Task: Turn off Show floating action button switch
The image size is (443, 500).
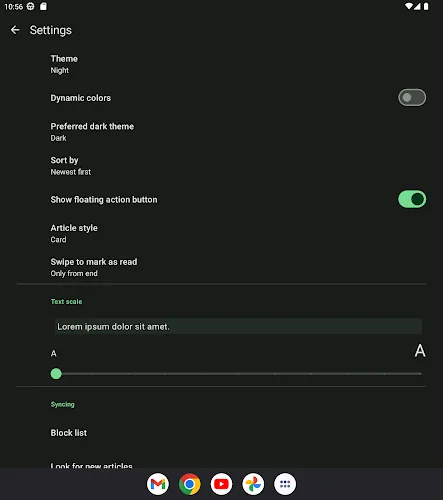Action: pyautogui.click(x=412, y=199)
